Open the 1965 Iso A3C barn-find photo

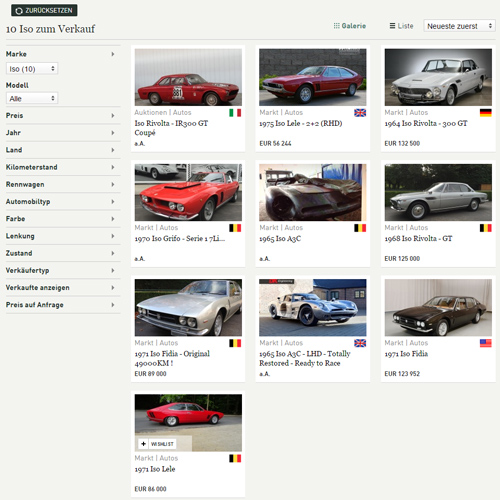(x=313, y=192)
